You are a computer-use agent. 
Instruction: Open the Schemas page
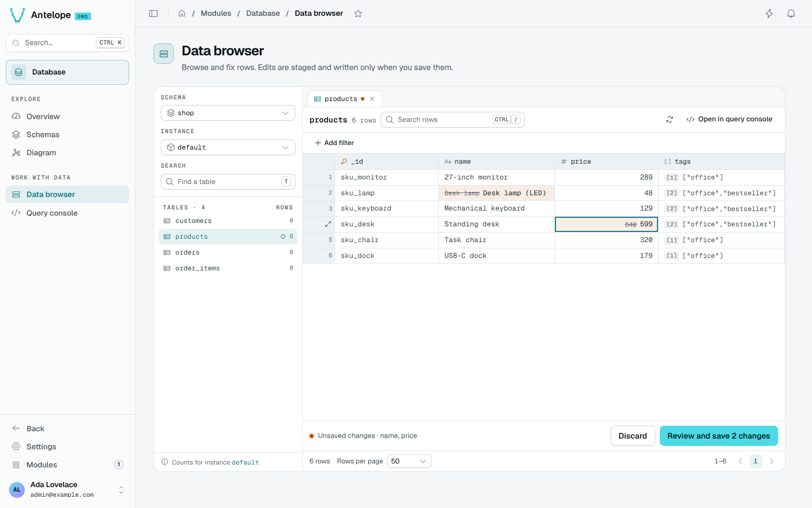coord(67,134)
